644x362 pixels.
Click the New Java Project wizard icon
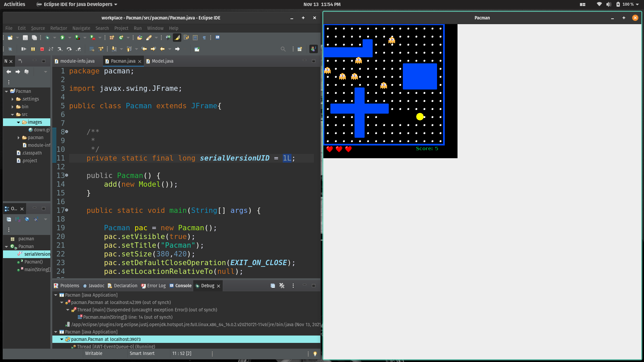(112, 38)
